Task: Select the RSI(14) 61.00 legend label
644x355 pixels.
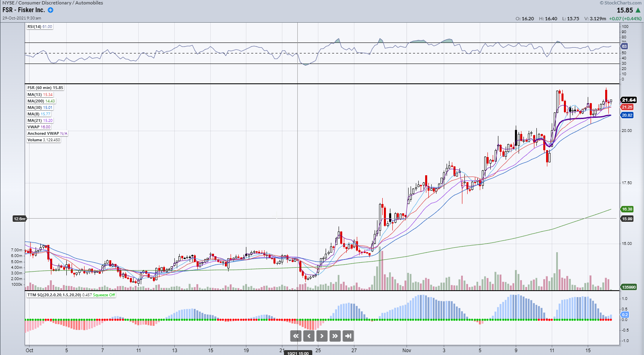Action: click(40, 27)
